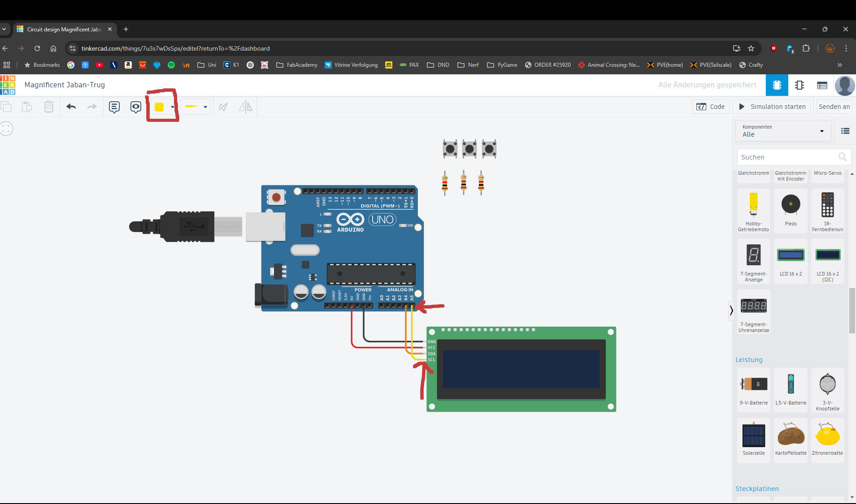Undo the last action with arrow icon
This screenshot has width=856, height=504.
pos(71,107)
